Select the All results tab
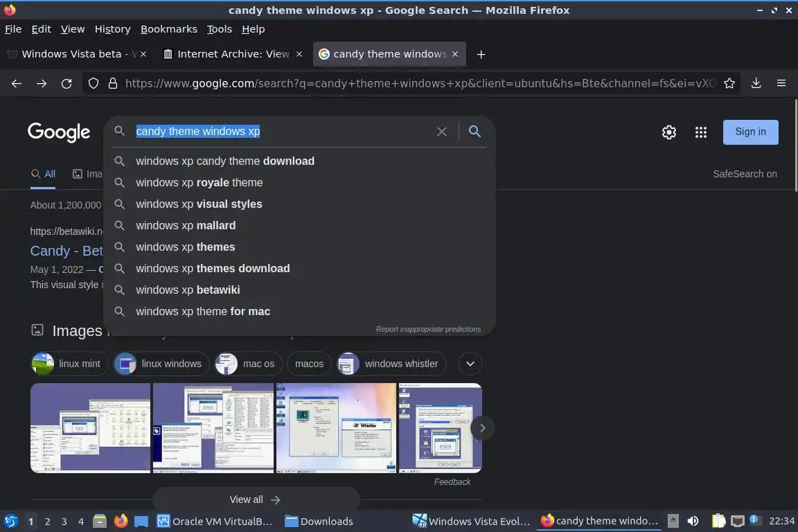The width and height of the screenshot is (798, 532). coord(43,174)
